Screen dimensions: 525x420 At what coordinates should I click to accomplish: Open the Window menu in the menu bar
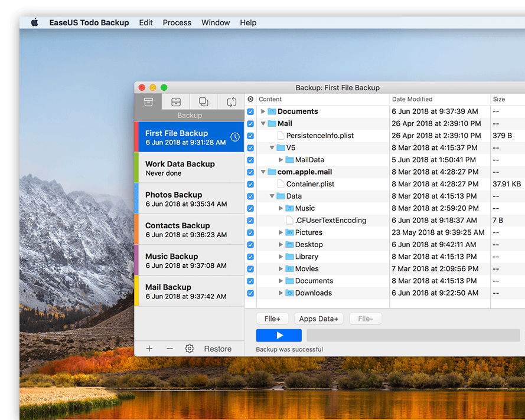click(215, 22)
